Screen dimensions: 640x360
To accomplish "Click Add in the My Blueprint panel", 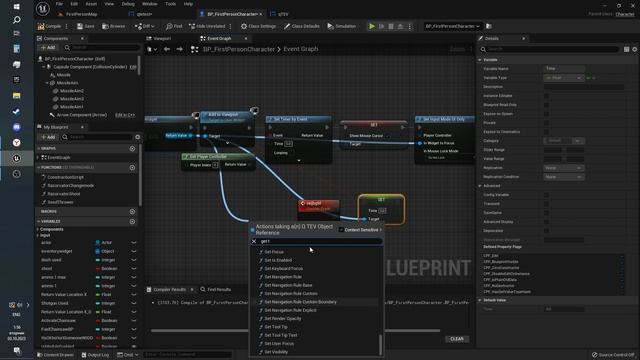I will [x=48, y=137].
